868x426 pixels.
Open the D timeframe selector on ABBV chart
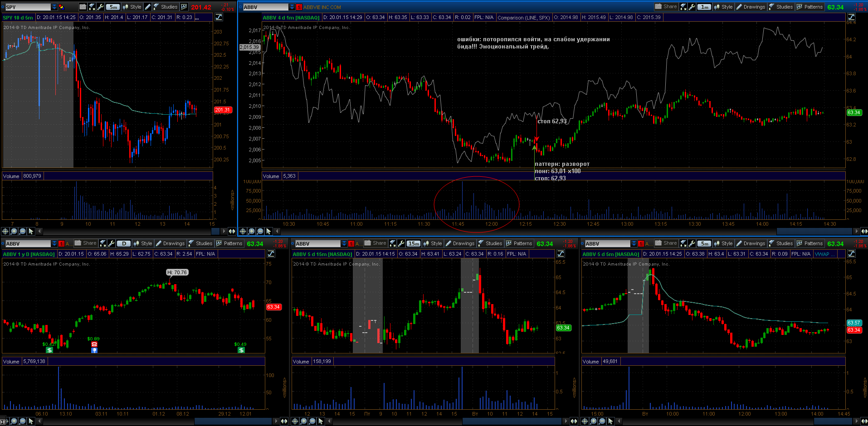click(124, 243)
